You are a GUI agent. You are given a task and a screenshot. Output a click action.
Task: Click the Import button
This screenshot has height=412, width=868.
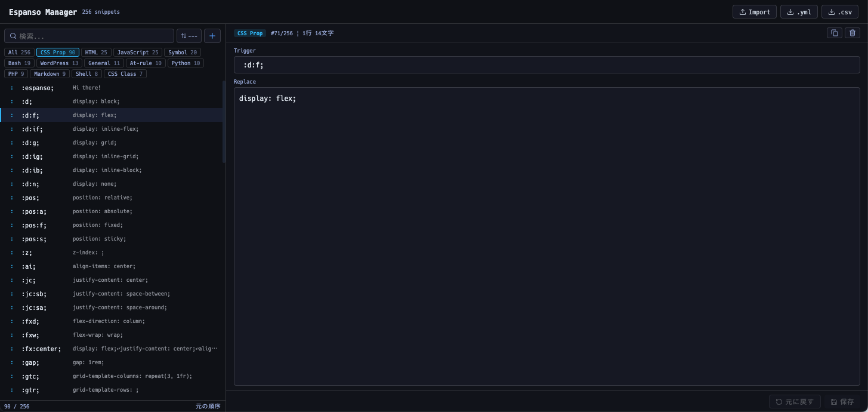pyautogui.click(x=754, y=12)
